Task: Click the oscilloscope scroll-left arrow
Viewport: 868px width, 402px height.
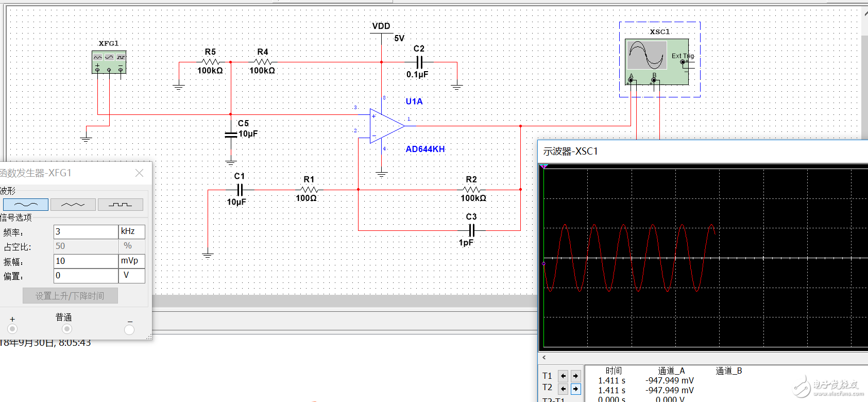Action: tap(544, 357)
